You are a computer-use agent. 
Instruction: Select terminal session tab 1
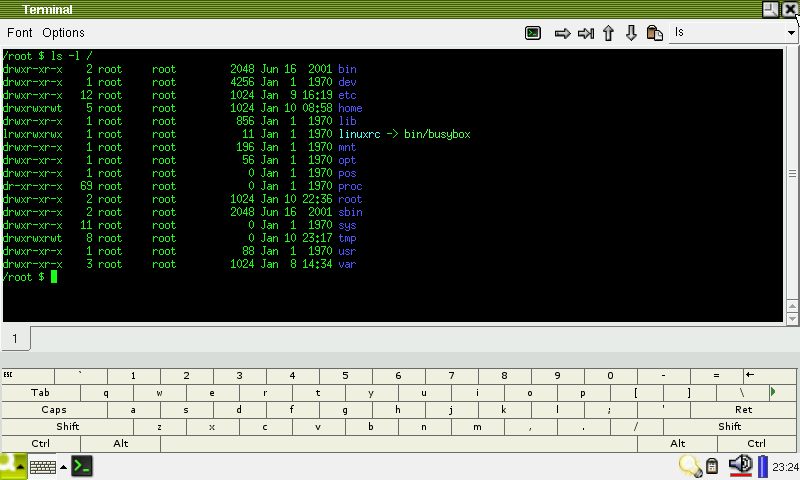[x=15, y=339]
